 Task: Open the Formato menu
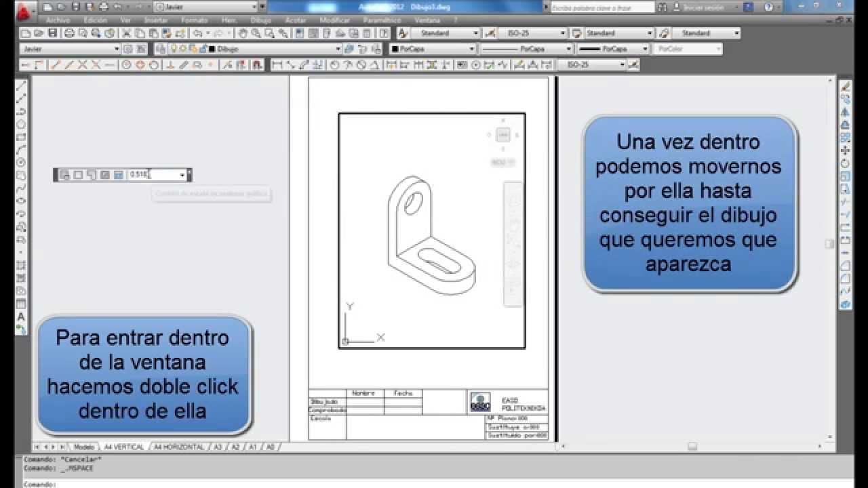click(195, 20)
